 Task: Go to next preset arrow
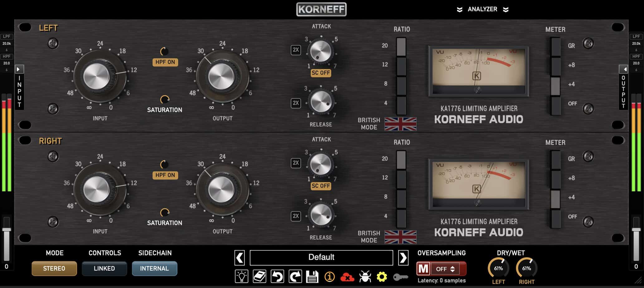[403, 258]
